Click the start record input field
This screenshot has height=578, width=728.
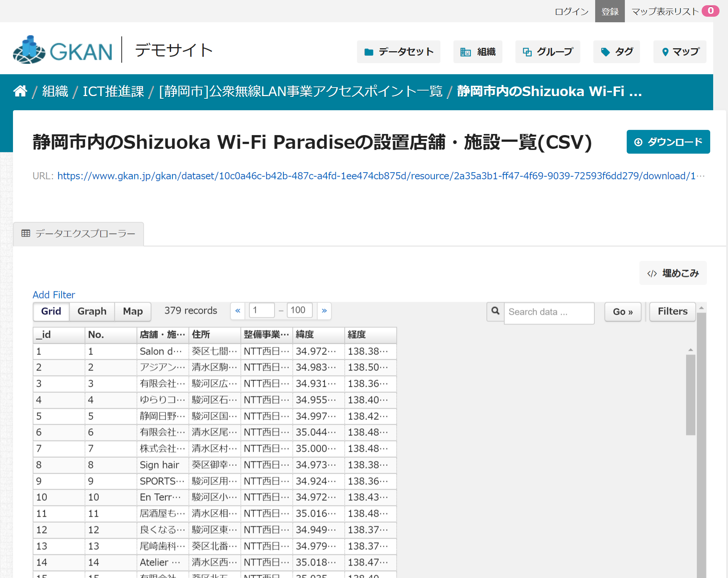pyautogui.click(x=262, y=310)
